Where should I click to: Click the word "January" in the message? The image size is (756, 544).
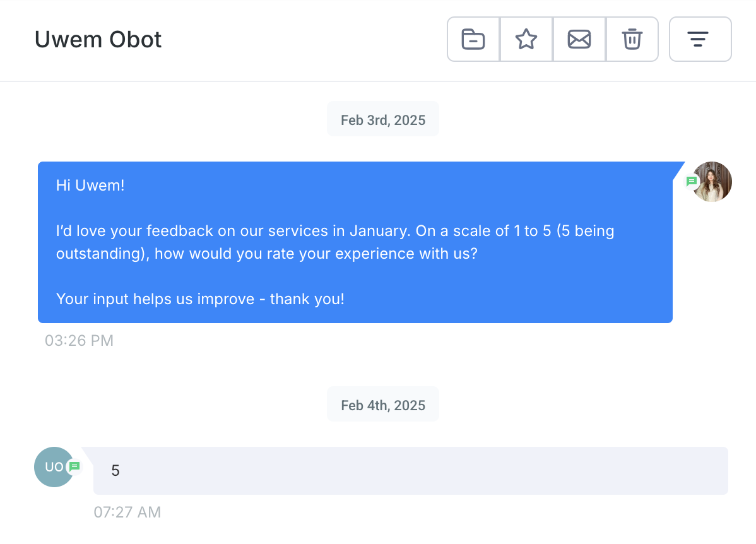(x=379, y=231)
